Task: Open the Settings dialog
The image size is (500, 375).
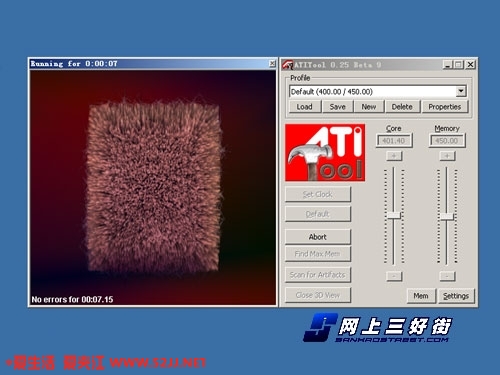Action: pyautogui.click(x=456, y=296)
